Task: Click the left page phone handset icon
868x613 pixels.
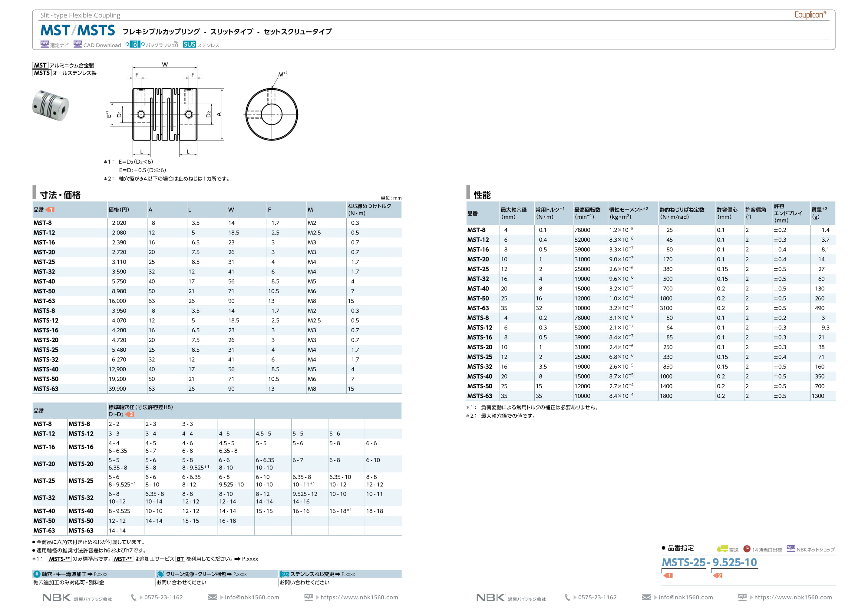Action: click(x=134, y=597)
